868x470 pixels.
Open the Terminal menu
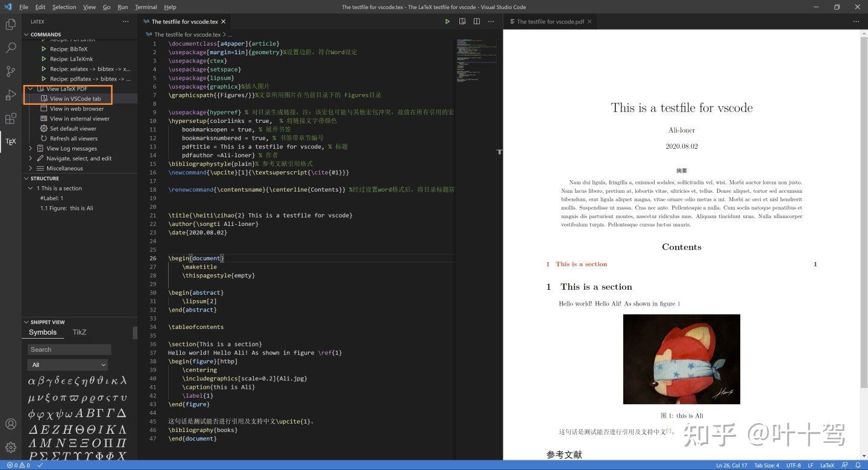click(x=145, y=7)
